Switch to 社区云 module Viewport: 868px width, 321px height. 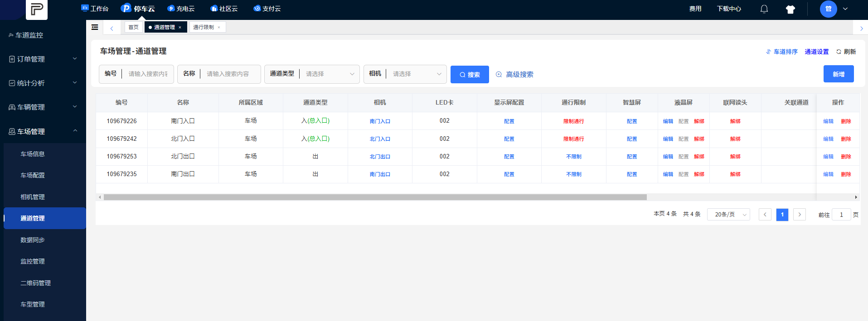224,9
